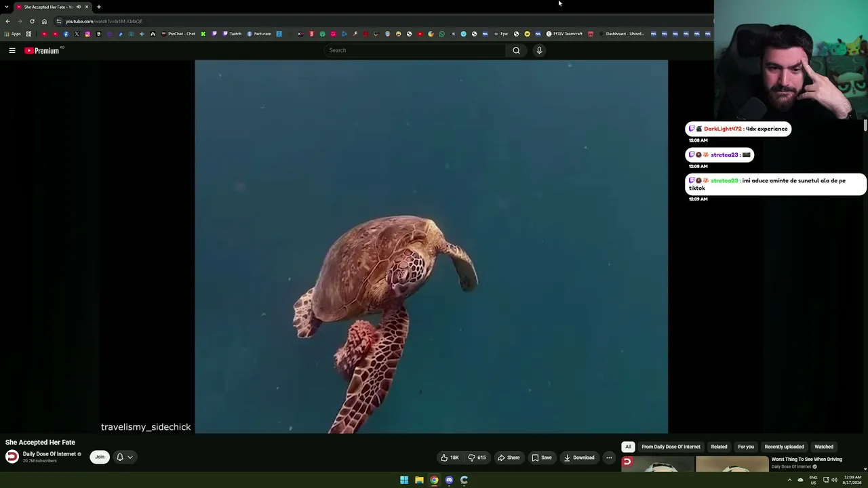Click chat message about sunetul ala de pe tiktok
The width and height of the screenshot is (868, 488).
[x=776, y=184]
